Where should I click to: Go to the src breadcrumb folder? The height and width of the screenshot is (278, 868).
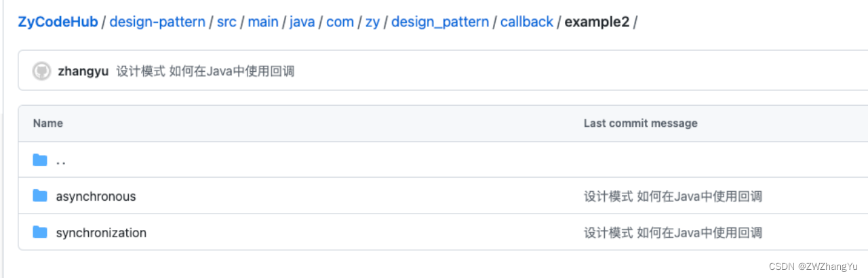pyautogui.click(x=226, y=22)
